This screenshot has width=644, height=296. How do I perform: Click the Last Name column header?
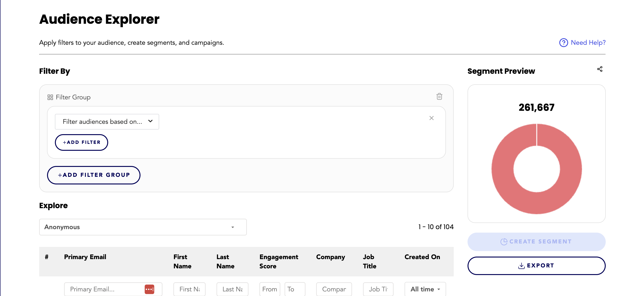coord(225,261)
